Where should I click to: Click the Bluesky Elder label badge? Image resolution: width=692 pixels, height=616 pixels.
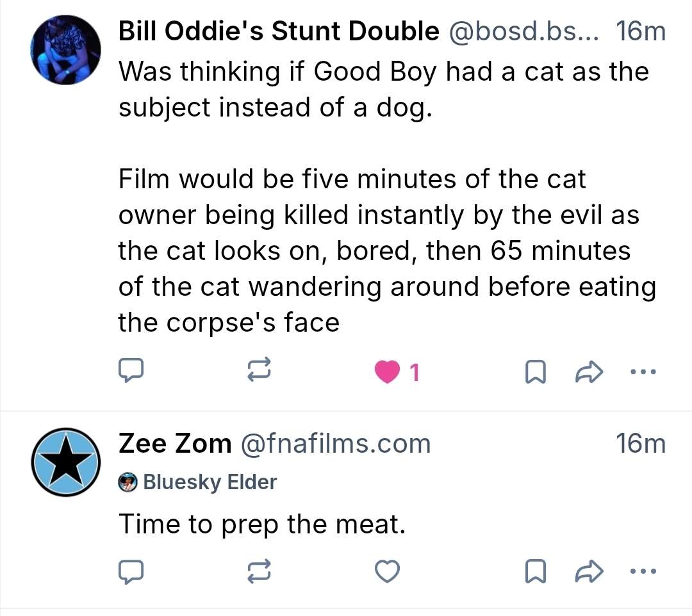tap(199, 482)
